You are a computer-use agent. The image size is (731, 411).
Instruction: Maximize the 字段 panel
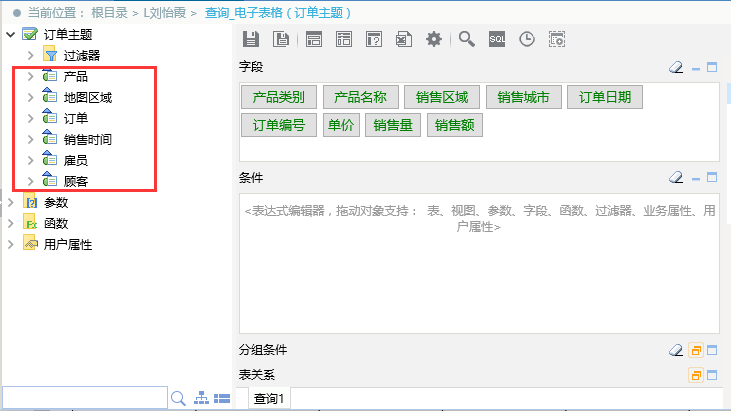pyautogui.click(x=712, y=68)
